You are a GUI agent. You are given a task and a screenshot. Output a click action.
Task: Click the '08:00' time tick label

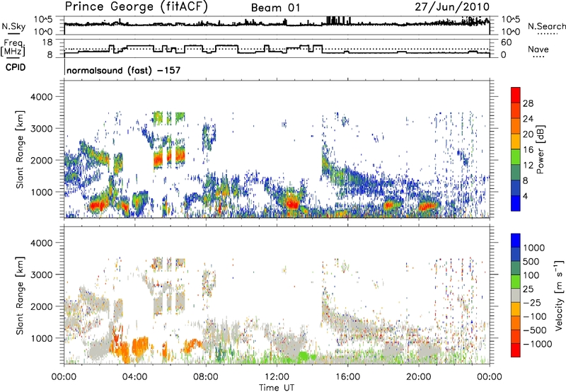click(206, 377)
